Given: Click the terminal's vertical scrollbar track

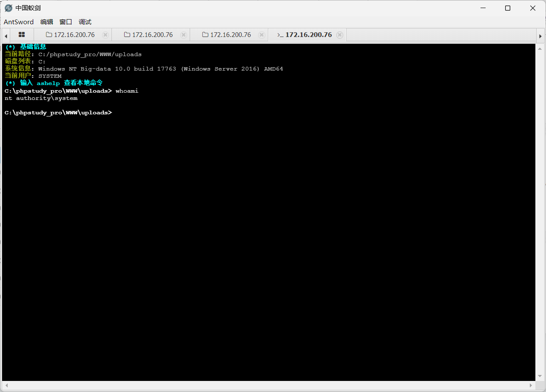Looking at the screenshot, I should coord(540,213).
